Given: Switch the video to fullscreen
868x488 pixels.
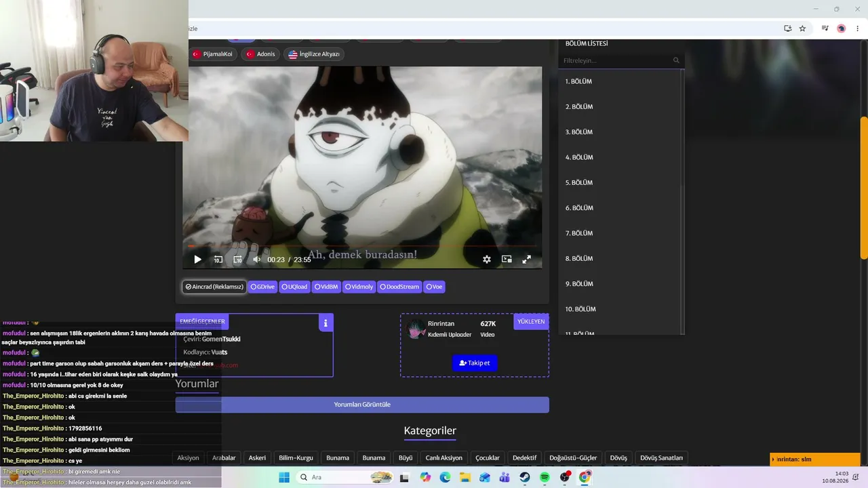Looking at the screenshot, I should click(526, 260).
